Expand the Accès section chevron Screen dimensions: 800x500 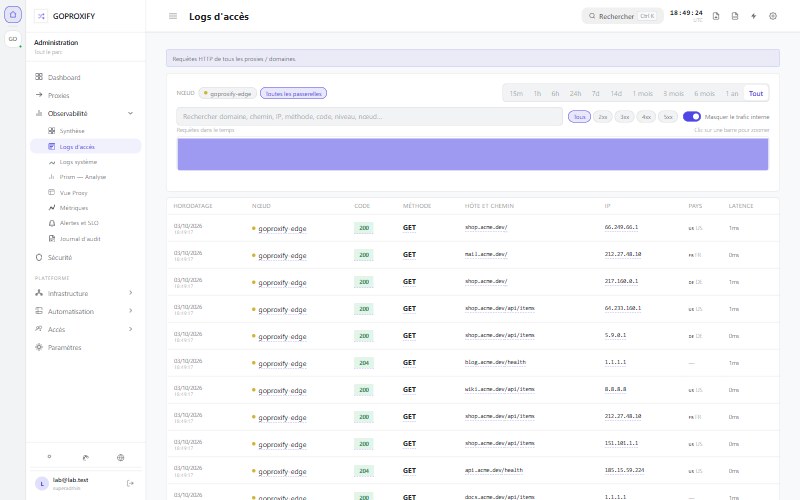(x=130, y=329)
